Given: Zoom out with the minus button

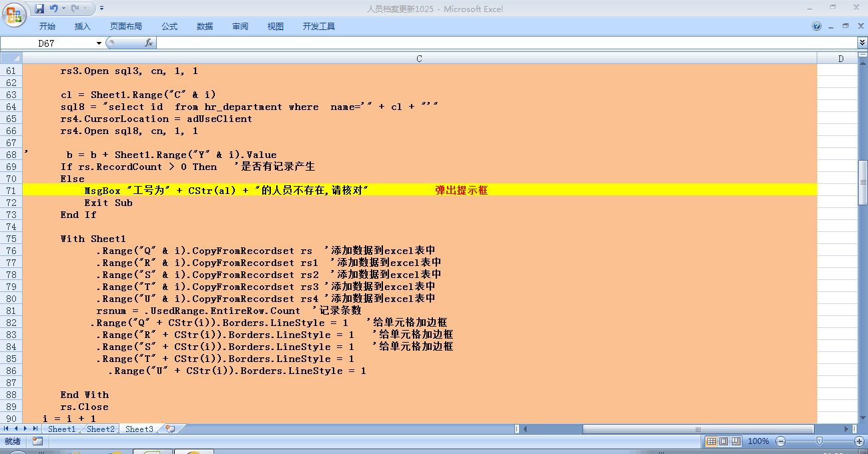Looking at the screenshot, I should coord(781,441).
